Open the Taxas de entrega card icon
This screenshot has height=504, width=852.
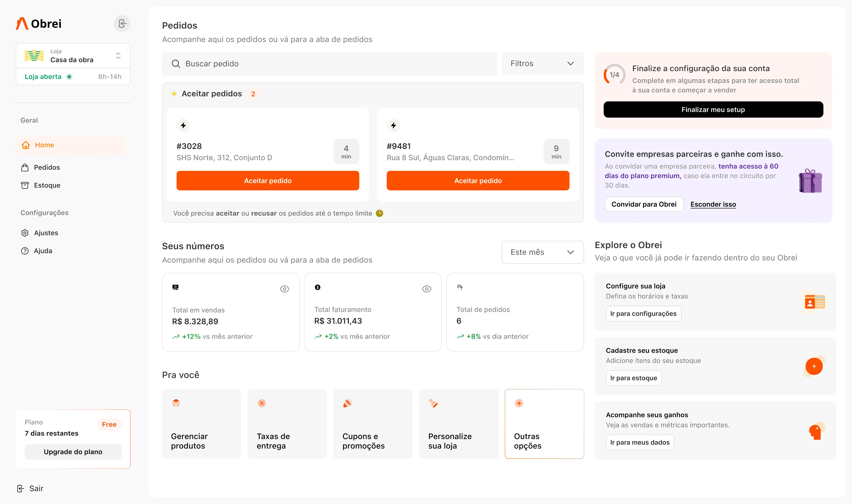[261, 403]
